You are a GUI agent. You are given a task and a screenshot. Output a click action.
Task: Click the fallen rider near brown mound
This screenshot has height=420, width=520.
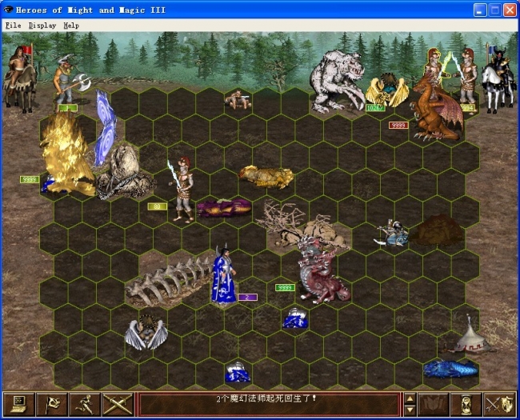coord(392,233)
